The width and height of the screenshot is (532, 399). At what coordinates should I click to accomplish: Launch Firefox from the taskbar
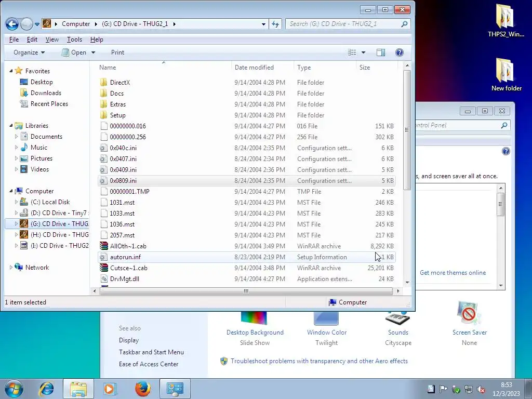(x=143, y=389)
